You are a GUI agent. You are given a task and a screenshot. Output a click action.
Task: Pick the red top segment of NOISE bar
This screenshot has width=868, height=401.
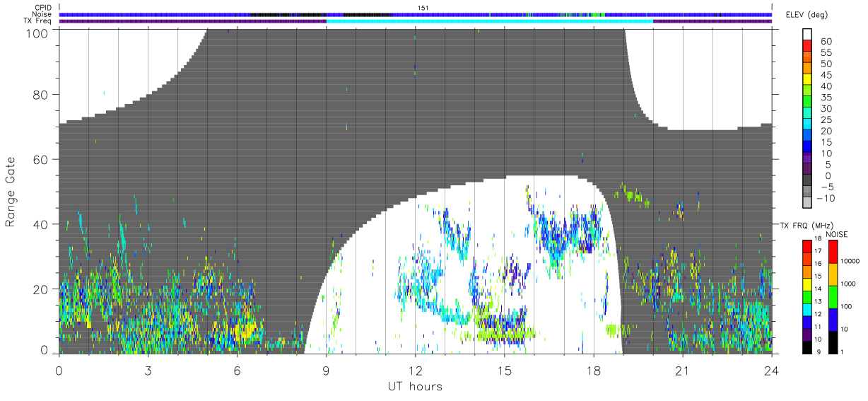(833, 252)
